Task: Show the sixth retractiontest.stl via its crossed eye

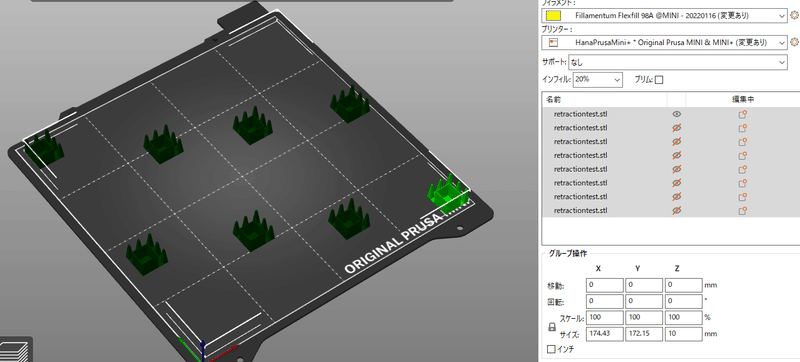Action: tap(677, 183)
